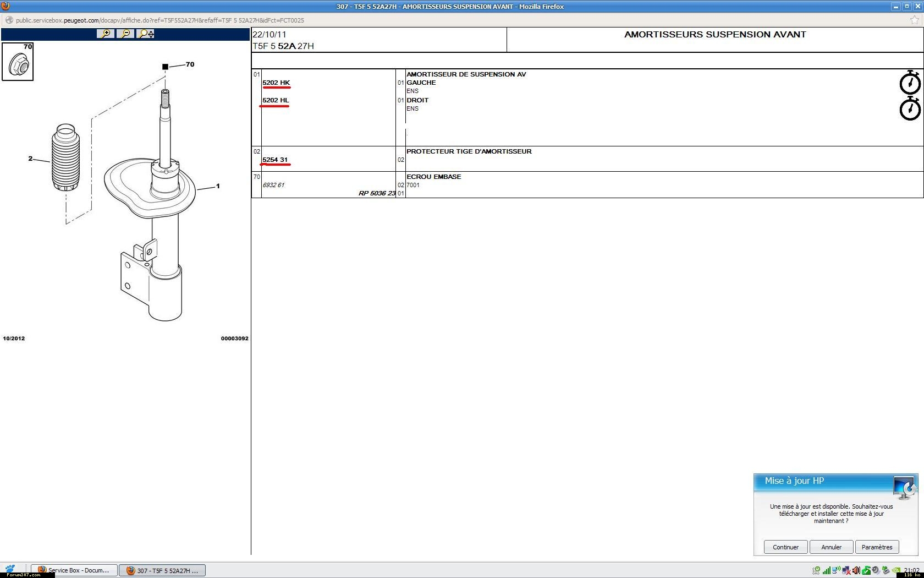The height and width of the screenshot is (578, 924).
Task: Click the stopwatch icon for GAUCHE shock absorber
Action: tap(910, 82)
